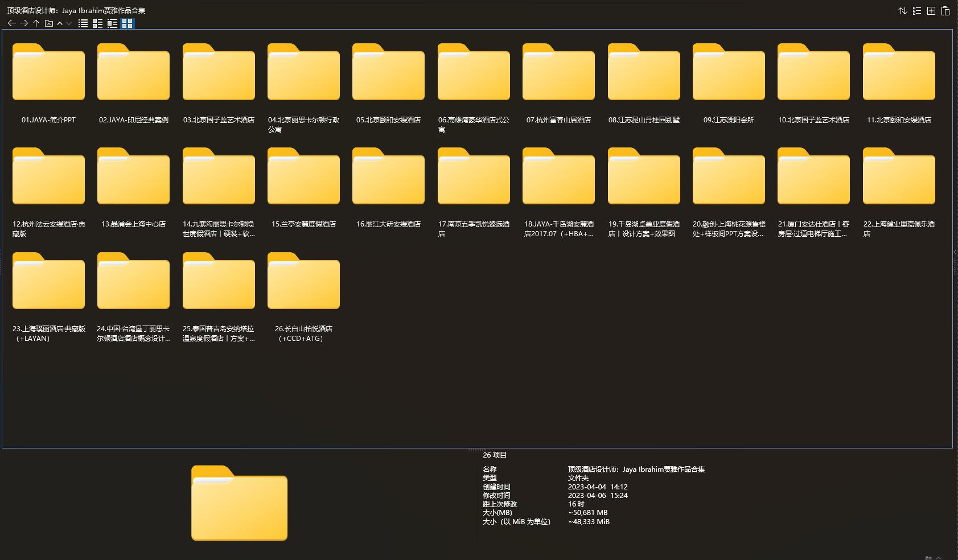Viewport: 958px width, 560px height.
Task: Select folder icon 06.高雄湾豪华酒店式公寓
Action: [x=474, y=72]
